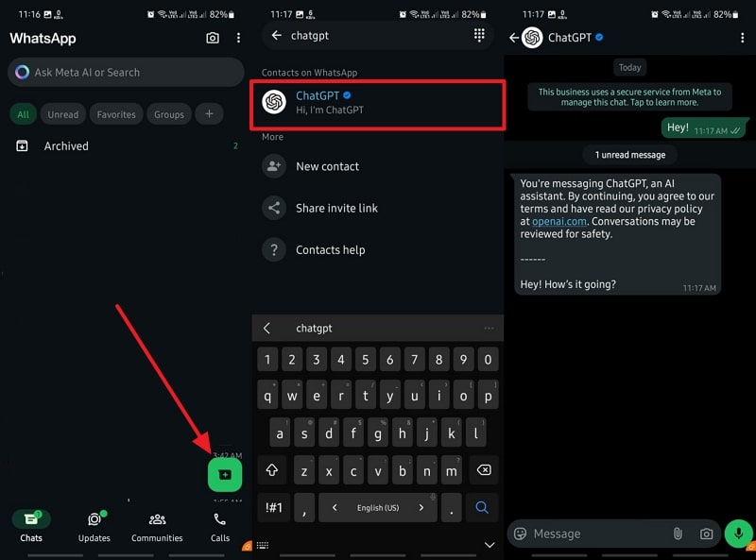The height and width of the screenshot is (560, 756).
Task: Start a voice message with the green mic button
Action: click(x=737, y=534)
